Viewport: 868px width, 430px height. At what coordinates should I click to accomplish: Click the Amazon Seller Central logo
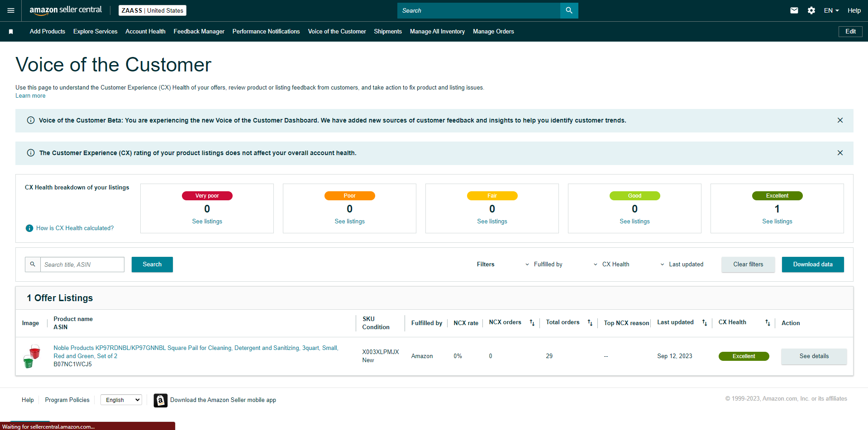click(66, 10)
